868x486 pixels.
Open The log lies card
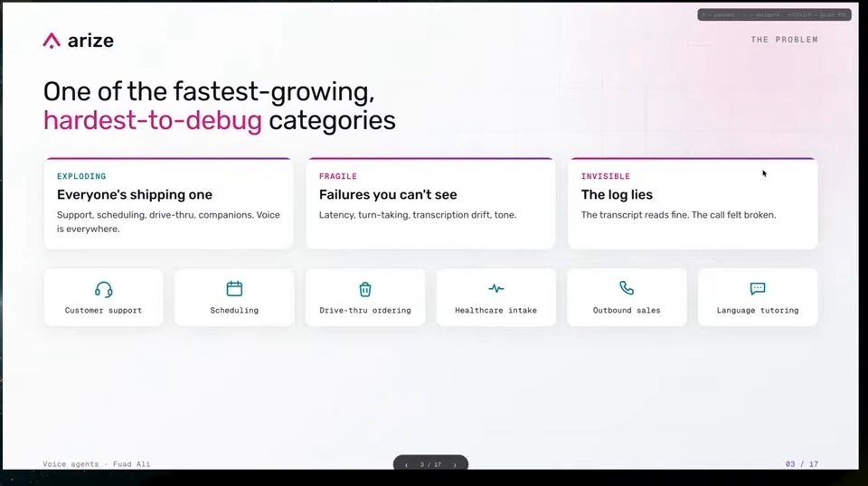tap(693, 203)
